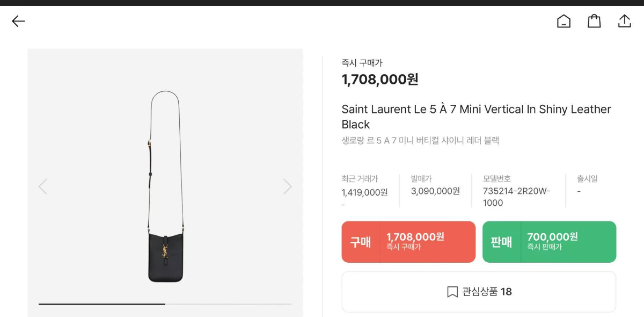Click the top 즉시 구매가 label
644x317 pixels.
tap(362, 63)
